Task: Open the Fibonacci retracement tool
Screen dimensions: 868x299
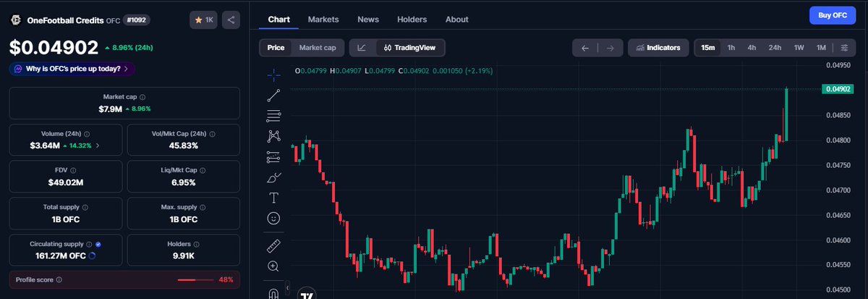Action: (x=274, y=115)
